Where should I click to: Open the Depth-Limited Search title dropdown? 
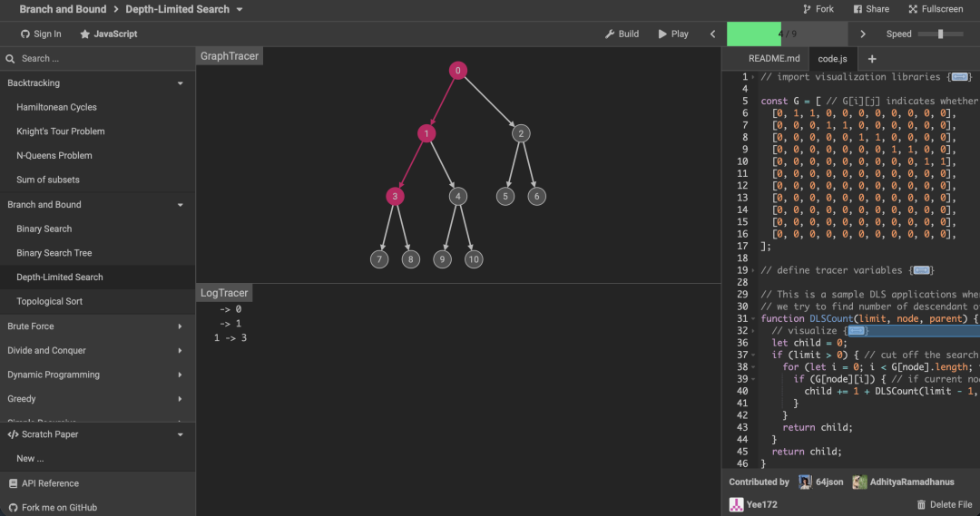click(239, 10)
